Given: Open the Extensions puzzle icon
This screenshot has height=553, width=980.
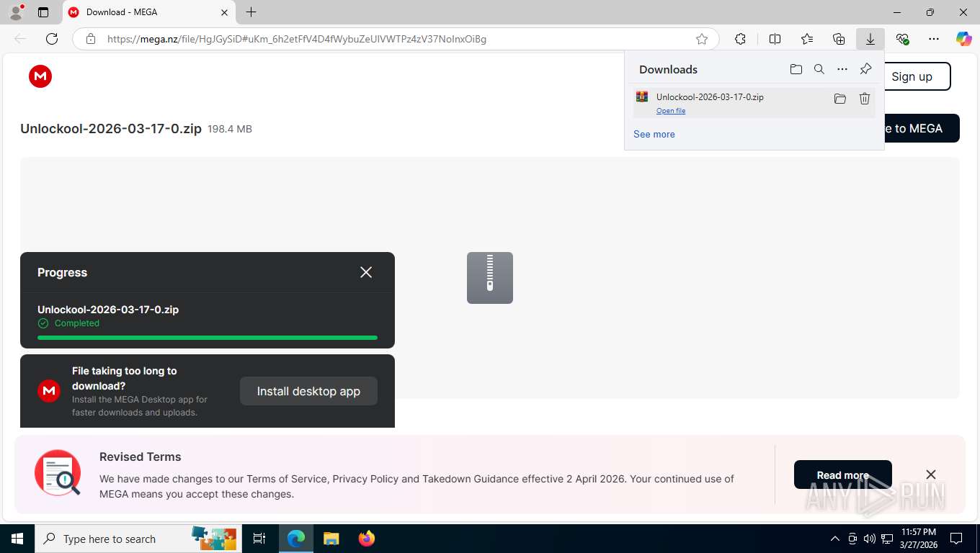Looking at the screenshot, I should [740, 39].
